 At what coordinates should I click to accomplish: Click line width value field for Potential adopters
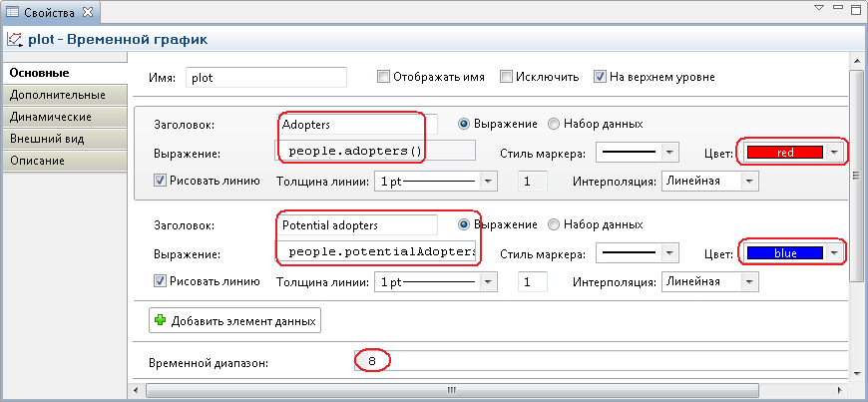point(533,282)
